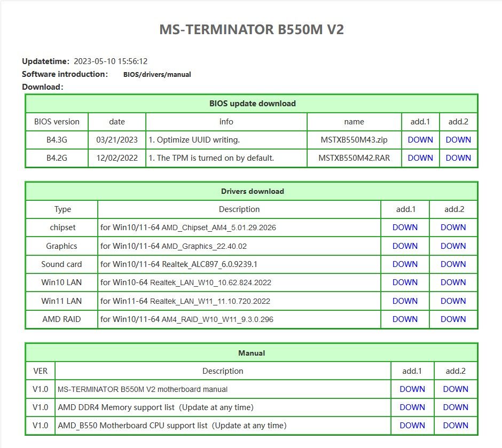This screenshot has width=502, height=448.
Task: Download chipset driver via add.1 DOWN
Action: tap(405, 227)
